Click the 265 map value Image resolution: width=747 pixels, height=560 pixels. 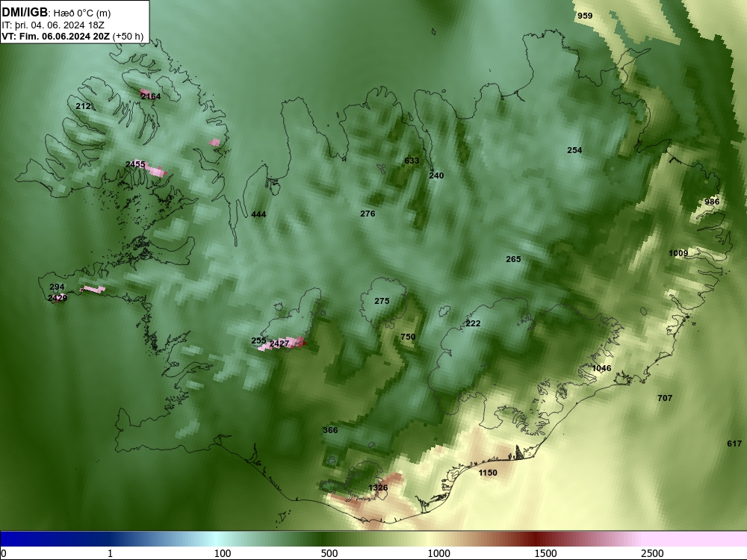point(513,259)
